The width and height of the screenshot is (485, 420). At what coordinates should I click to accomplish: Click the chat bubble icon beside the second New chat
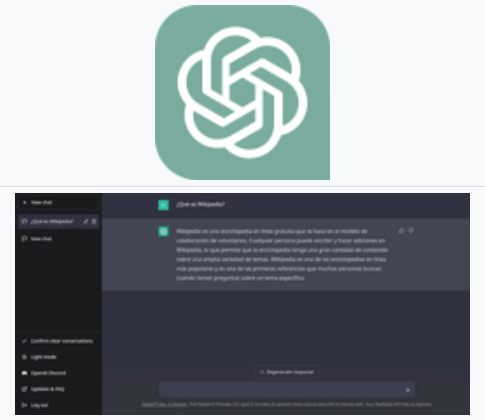pos(24,239)
